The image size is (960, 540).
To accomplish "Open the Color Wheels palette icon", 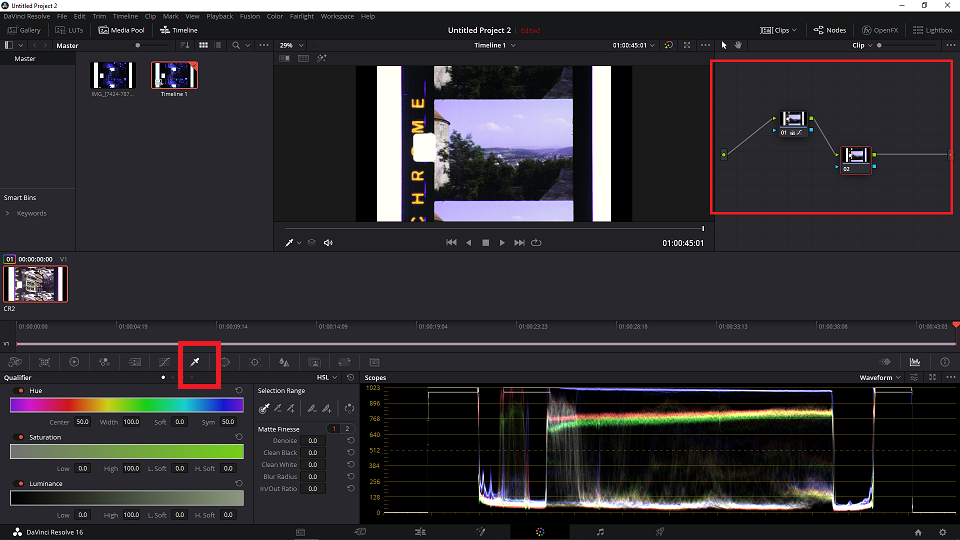I will point(74,362).
